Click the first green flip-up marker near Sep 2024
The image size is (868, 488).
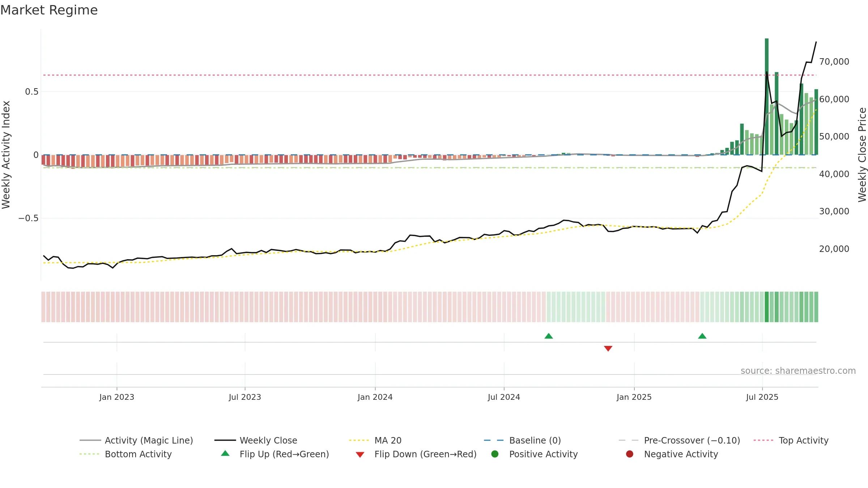pos(549,336)
